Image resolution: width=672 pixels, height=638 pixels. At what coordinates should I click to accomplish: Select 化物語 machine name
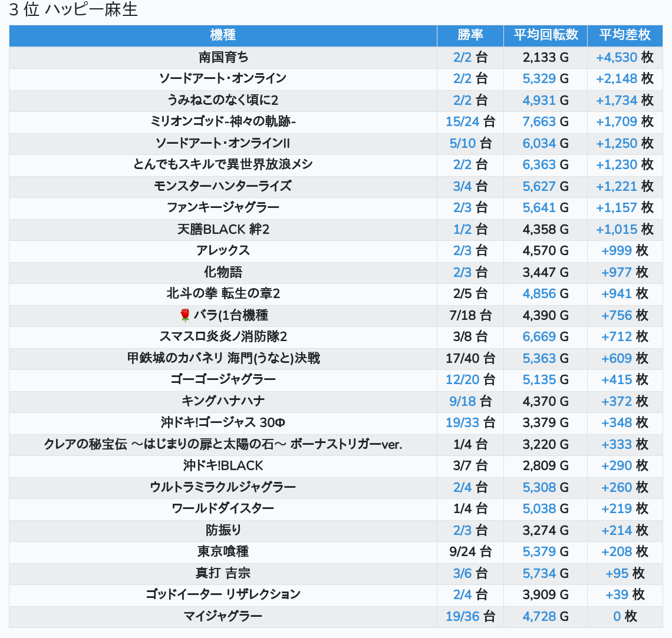(223, 272)
